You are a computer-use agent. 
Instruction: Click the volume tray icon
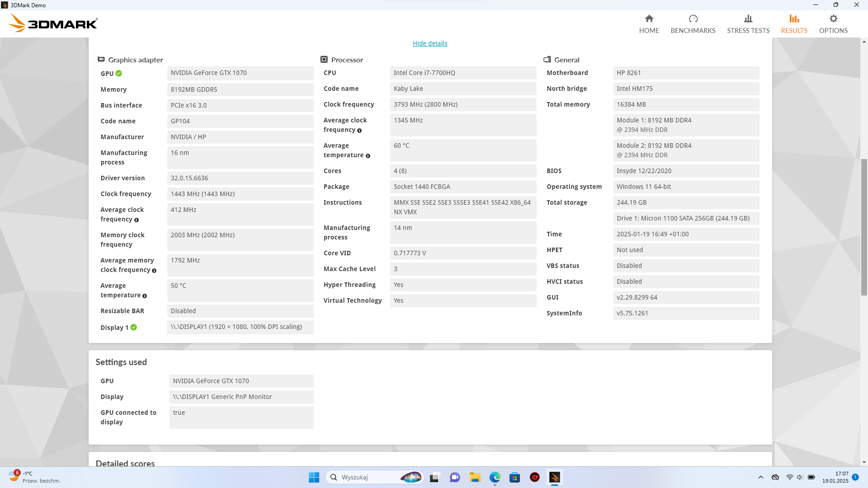click(800, 477)
